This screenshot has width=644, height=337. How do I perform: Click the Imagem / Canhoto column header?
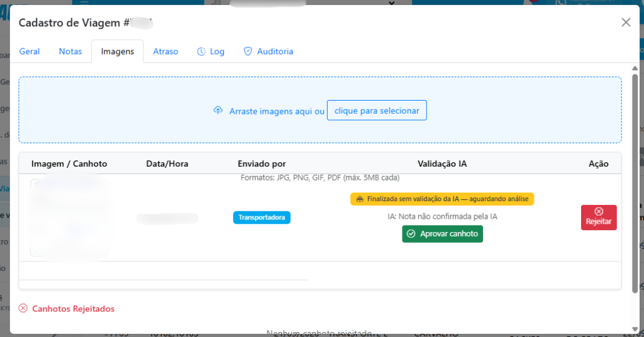pos(69,163)
